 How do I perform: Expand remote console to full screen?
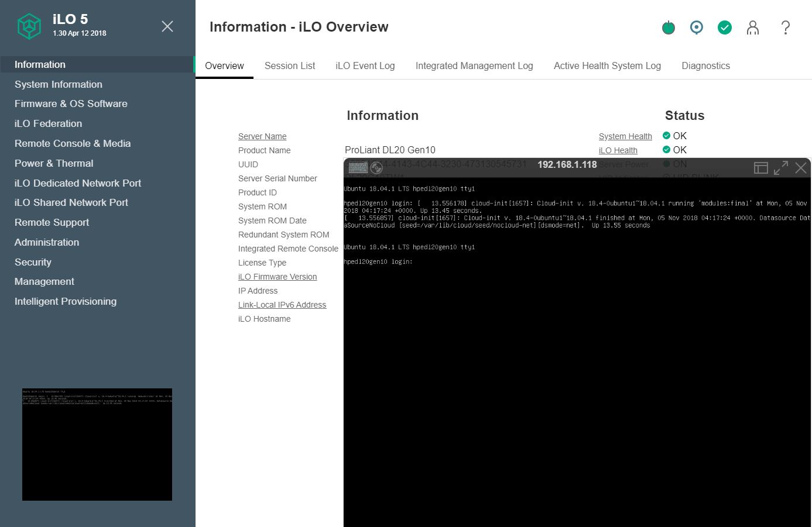click(780, 168)
